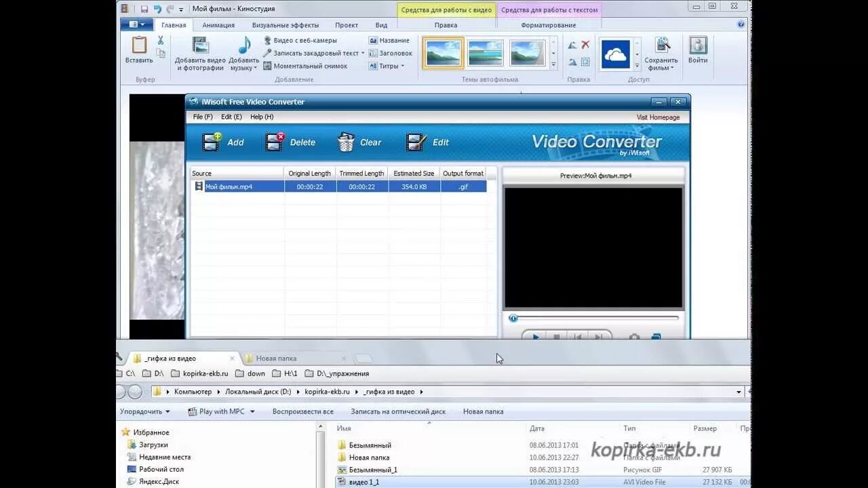The width and height of the screenshot is (868, 488).
Task: Click the Visit Homepage link
Action: (x=658, y=117)
